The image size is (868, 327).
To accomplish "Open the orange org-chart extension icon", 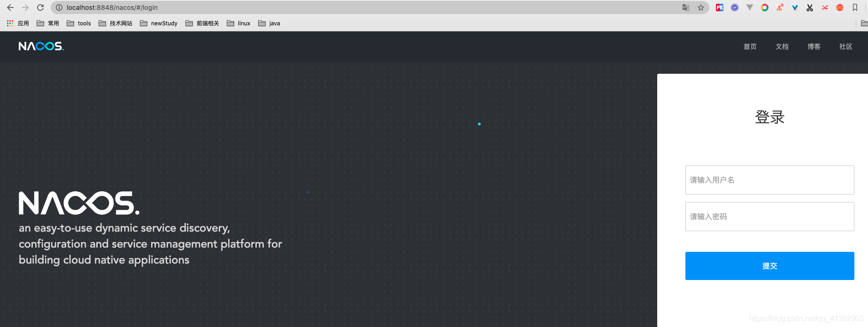I will click(x=780, y=8).
